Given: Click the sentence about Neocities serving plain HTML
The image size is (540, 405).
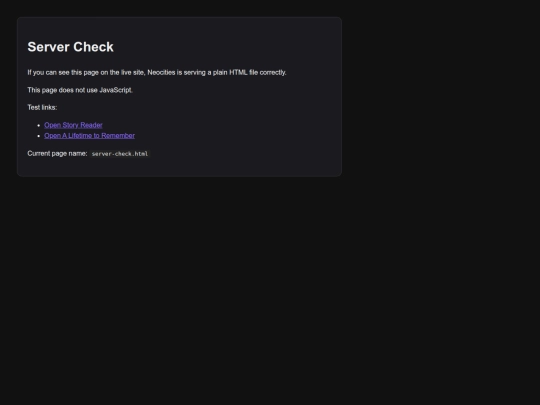Looking at the screenshot, I should [157, 73].
